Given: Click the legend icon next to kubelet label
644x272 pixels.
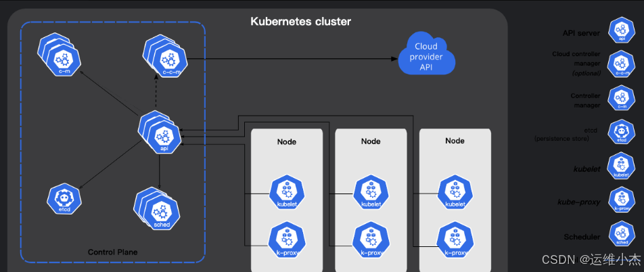Looking at the screenshot, I should click(x=622, y=166).
